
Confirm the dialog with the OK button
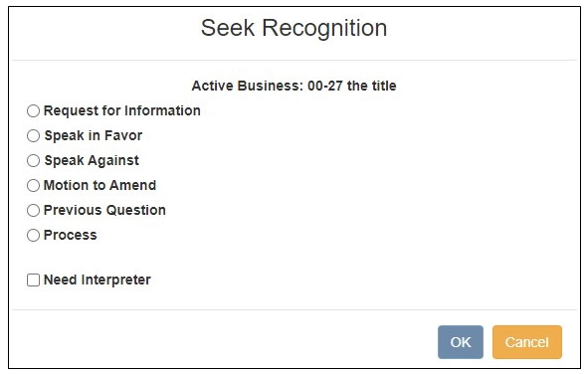click(x=460, y=342)
